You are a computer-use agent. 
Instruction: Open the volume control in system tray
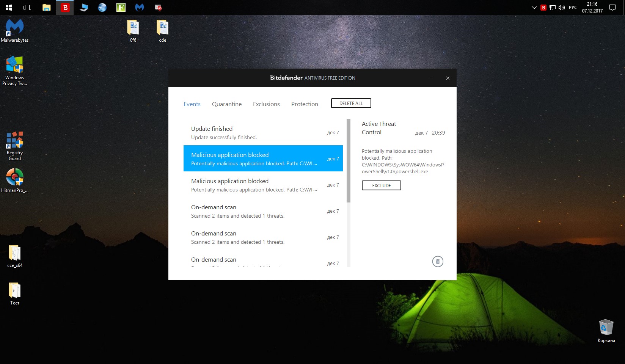(x=562, y=8)
